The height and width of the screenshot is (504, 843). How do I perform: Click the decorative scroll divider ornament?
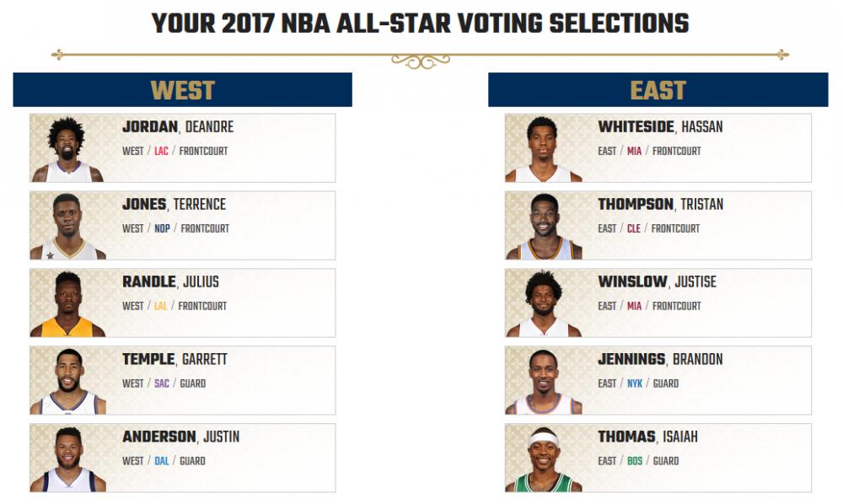tap(421, 61)
